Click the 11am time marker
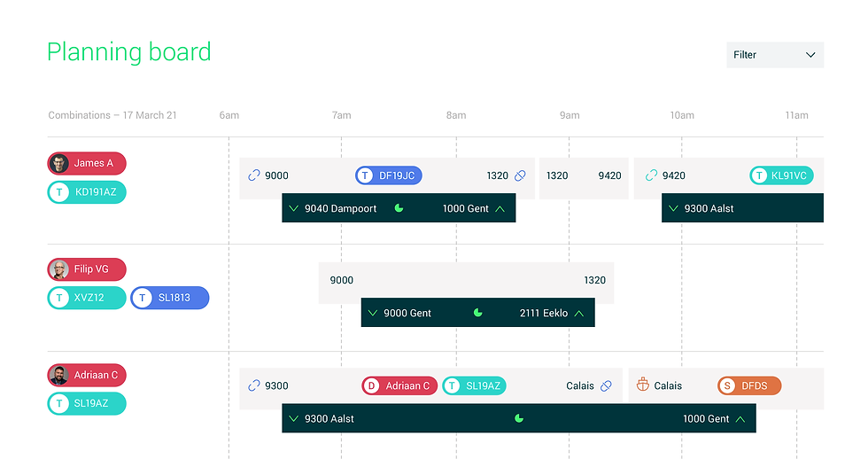868x459 pixels. pos(796,115)
